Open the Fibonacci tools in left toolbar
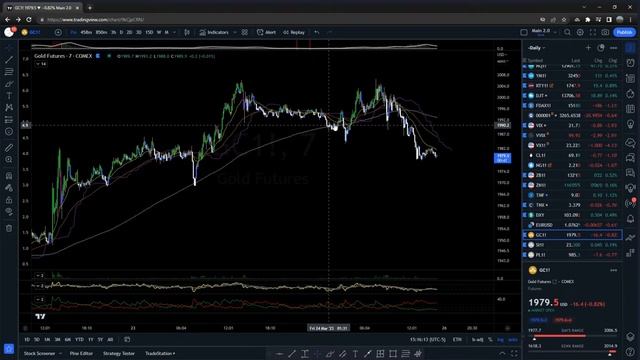Image resolution: width=640 pixels, height=360 pixels. tap(9, 72)
